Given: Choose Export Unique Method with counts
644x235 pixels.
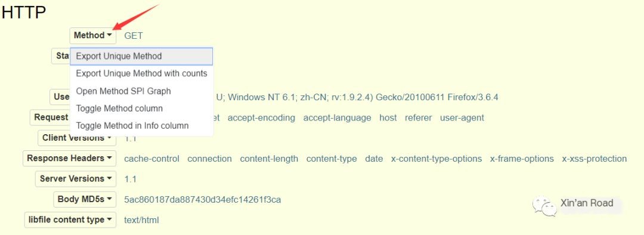Looking at the screenshot, I should click(141, 73).
